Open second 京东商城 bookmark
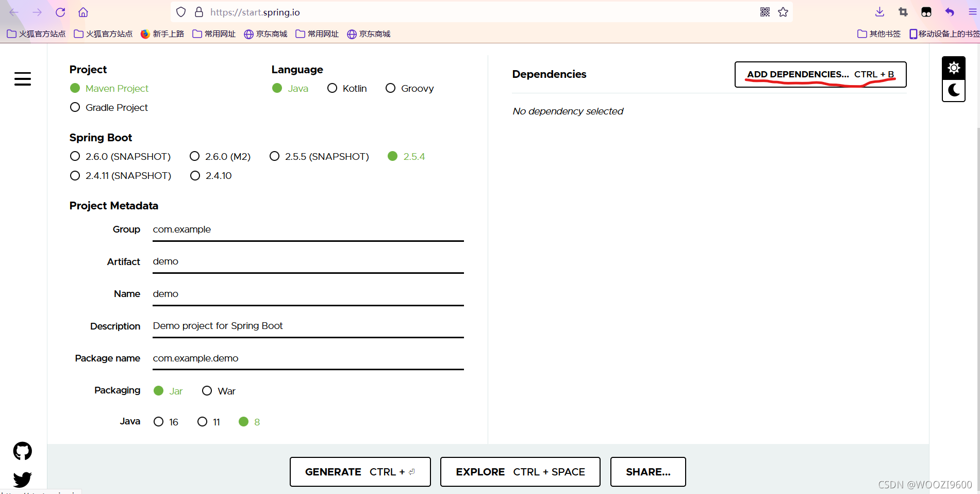This screenshot has height=494, width=980. click(369, 34)
